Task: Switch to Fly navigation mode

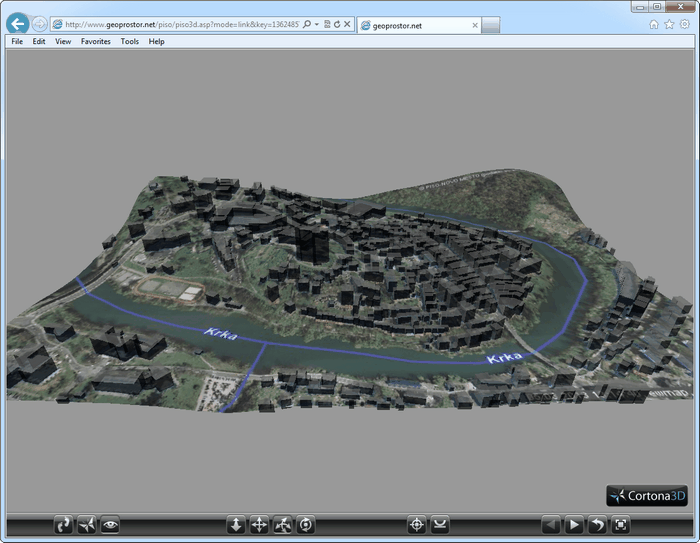Action: click(87, 524)
